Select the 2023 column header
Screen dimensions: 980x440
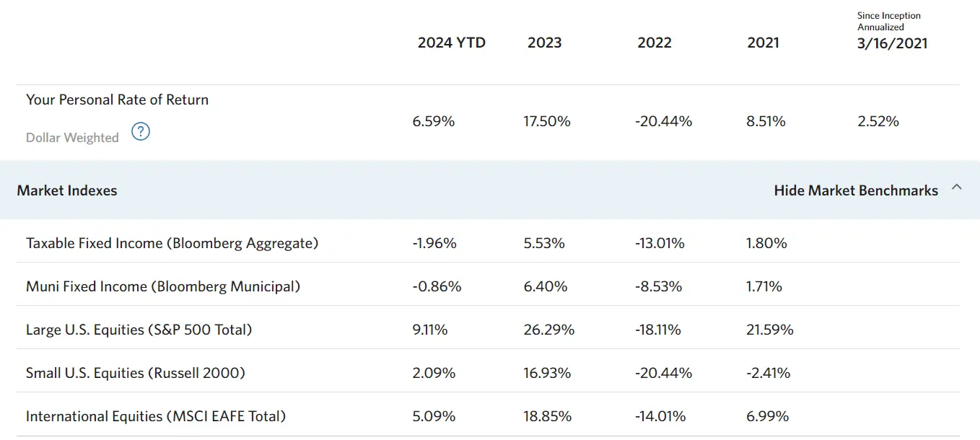(544, 43)
